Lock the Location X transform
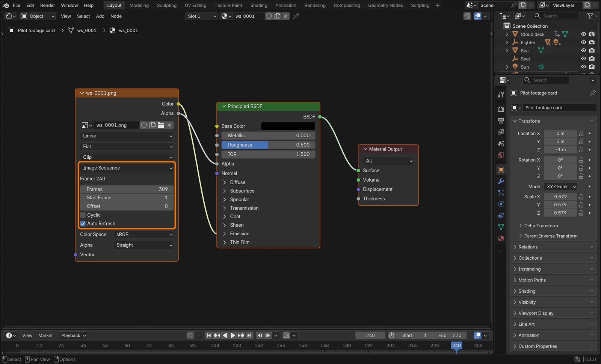This screenshot has width=601, height=364. coord(581,134)
